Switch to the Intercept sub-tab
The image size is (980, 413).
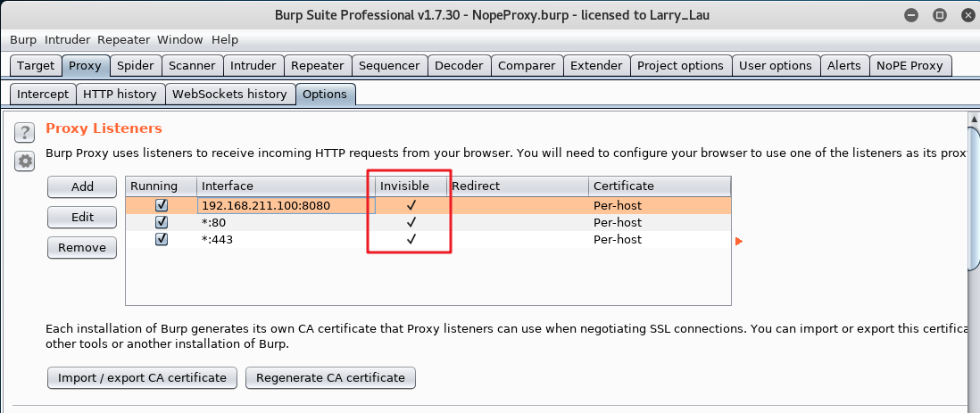point(43,94)
